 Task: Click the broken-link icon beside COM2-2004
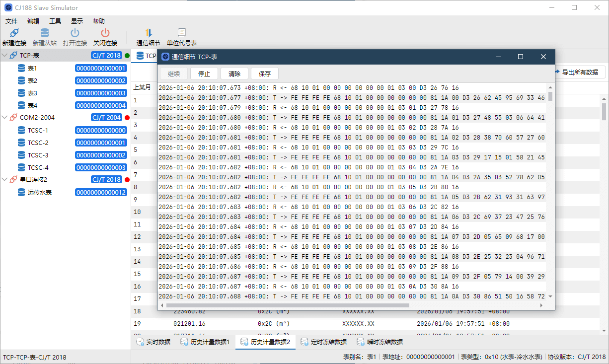click(x=13, y=118)
